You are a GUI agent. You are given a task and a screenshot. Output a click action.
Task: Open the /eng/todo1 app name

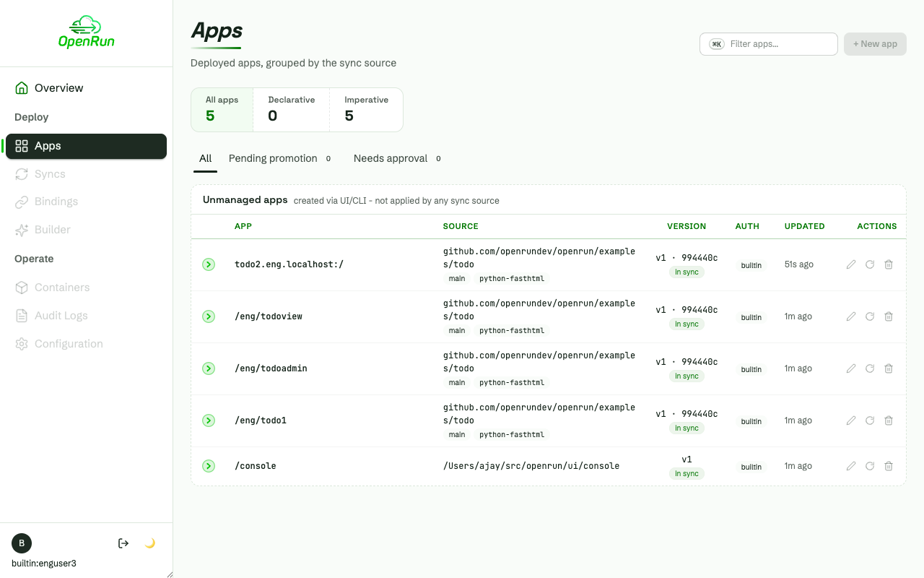(261, 420)
